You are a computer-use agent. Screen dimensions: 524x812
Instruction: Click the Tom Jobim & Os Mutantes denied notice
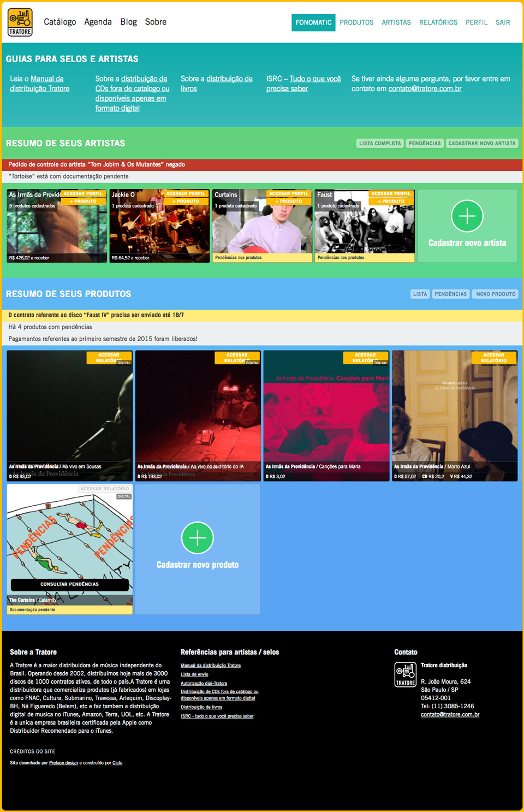[262, 164]
